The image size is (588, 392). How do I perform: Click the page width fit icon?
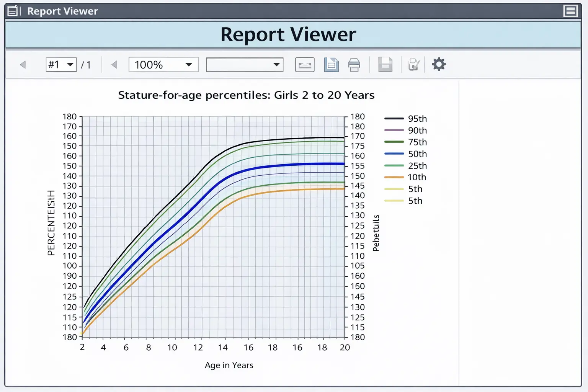[x=304, y=64]
